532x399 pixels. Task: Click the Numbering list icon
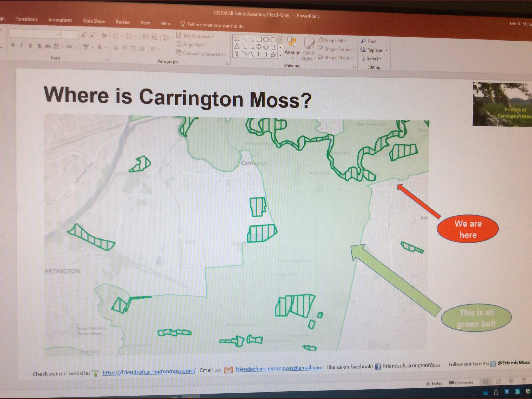pos(129,36)
